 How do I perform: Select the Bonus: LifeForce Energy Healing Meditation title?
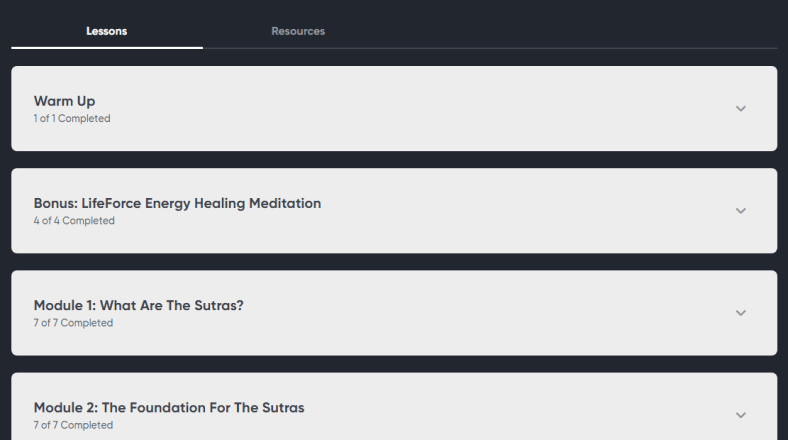[177, 203]
